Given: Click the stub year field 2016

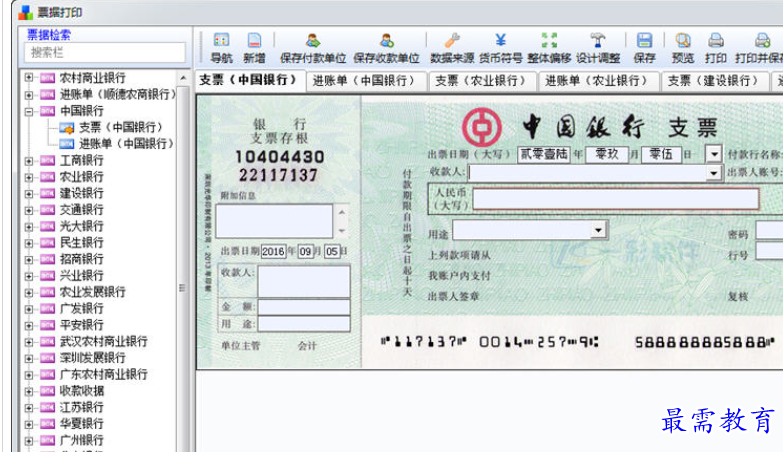Looking at the screenshot, I should tap(274, 251).
